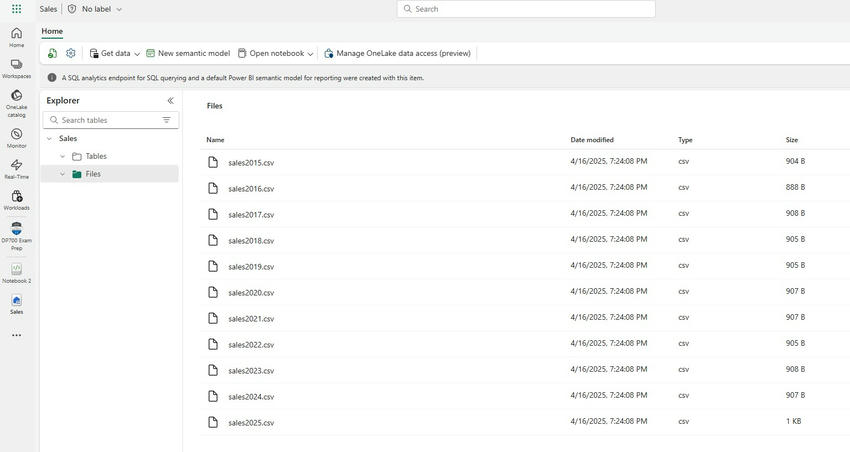
Task: Open the No label sensitivity dropdown
Action: (95, 9)
